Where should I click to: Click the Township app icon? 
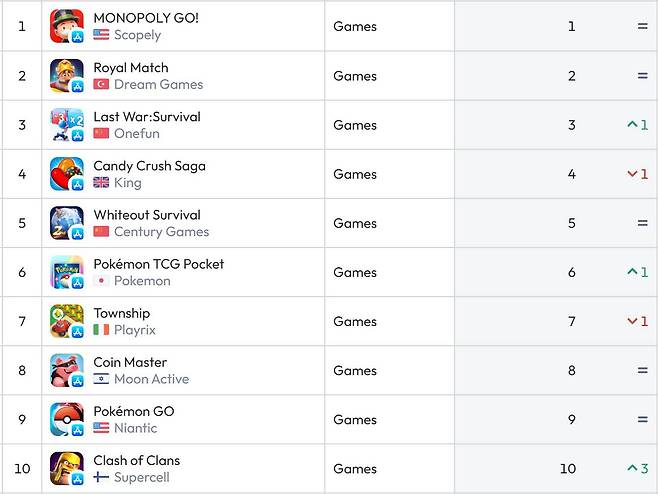click(67, 321)
